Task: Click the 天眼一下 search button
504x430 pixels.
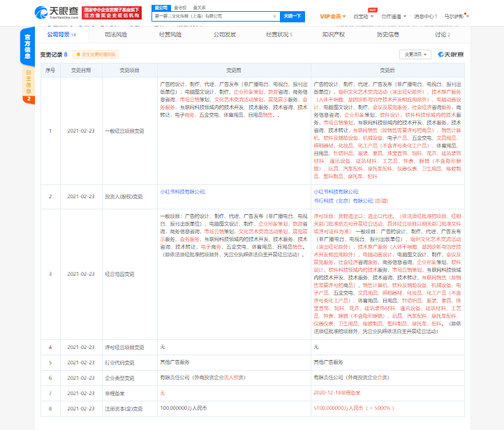Action: click(293, 15)
